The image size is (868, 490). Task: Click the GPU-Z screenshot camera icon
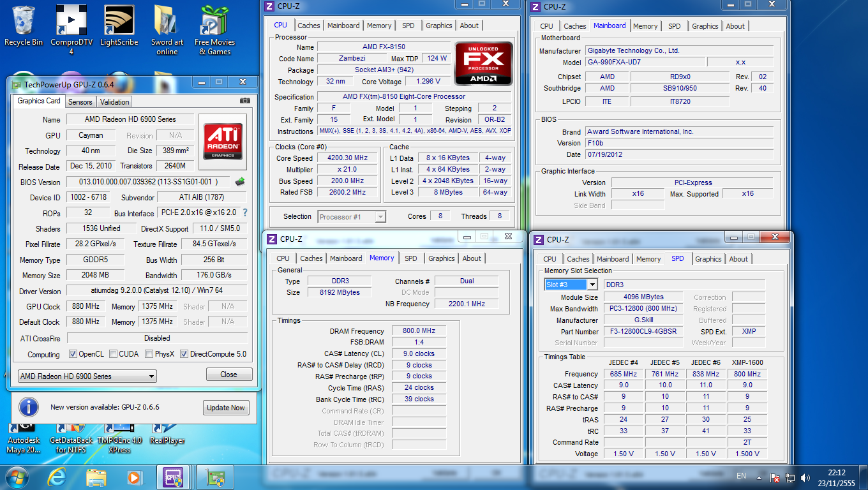244,101
